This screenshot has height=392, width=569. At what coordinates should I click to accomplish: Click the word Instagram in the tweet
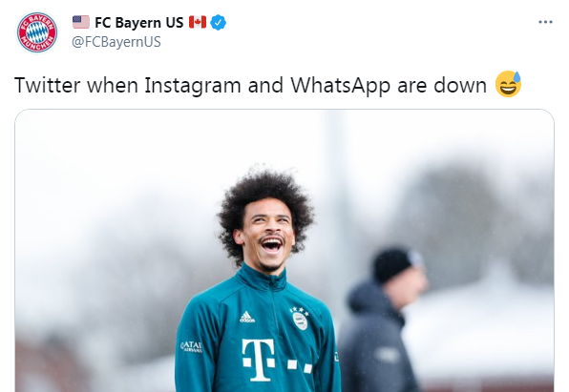coord(193,86)
